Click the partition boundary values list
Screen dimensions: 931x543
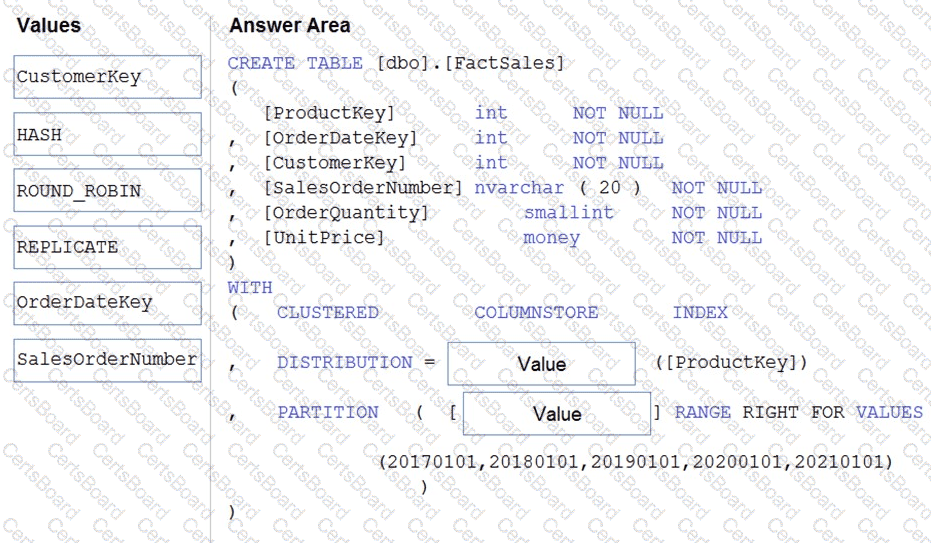click(x=636, y=462)
